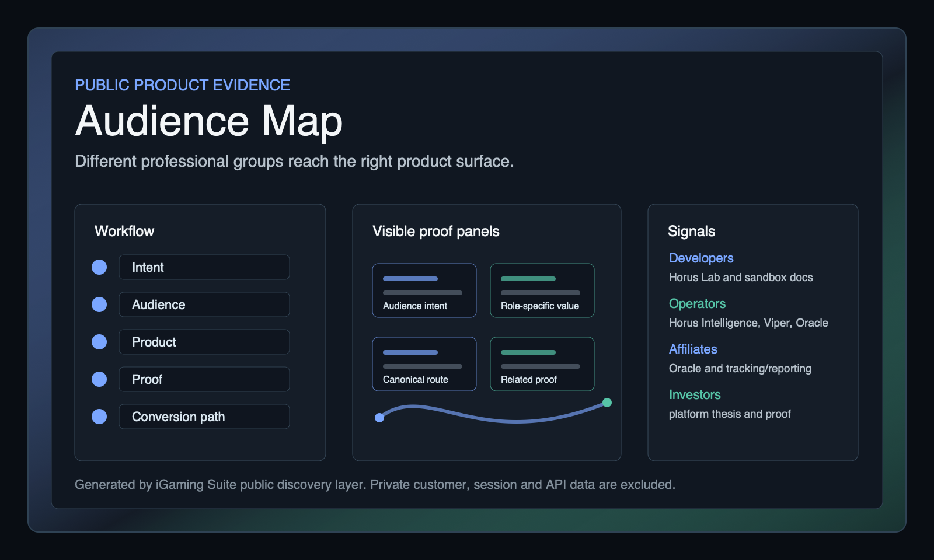The height and width of the screenshot is (560, 934).
Task: Click the 'PUBLIC PRODUCT EVIDENCE' label
Action: pos(182,85)
